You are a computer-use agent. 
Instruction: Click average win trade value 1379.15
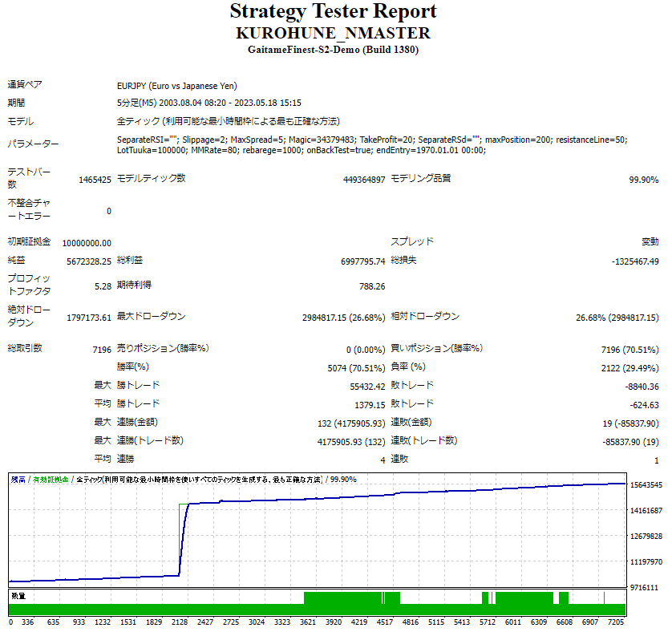click(x=370, y=405)
